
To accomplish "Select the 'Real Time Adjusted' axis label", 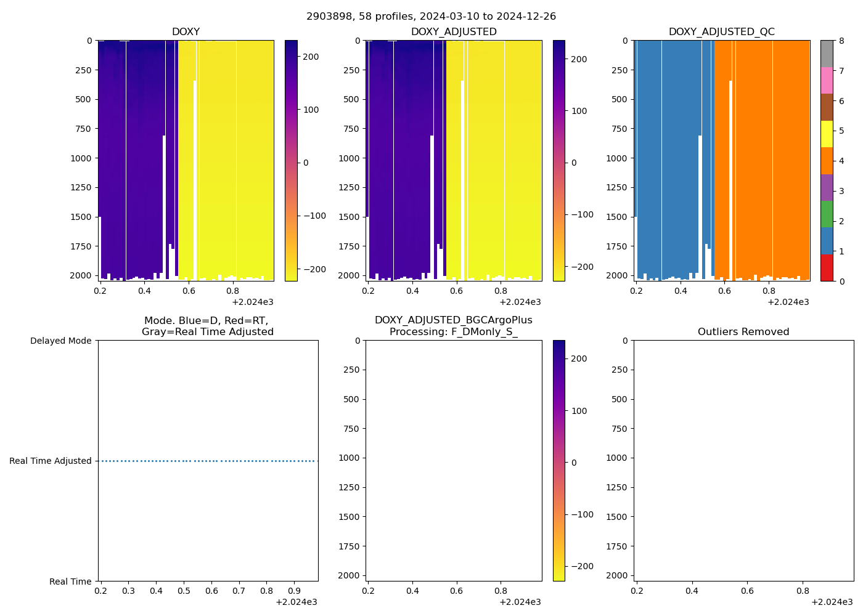I will point(51,461).
